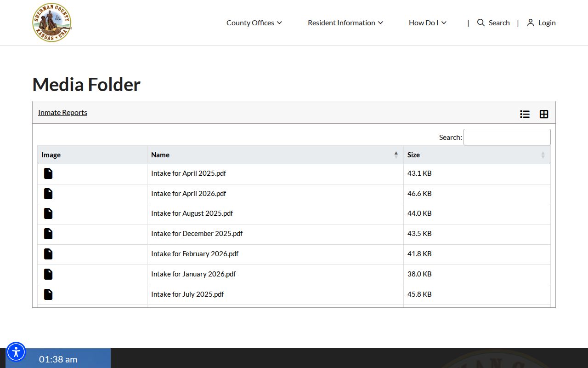Expand the County Offices menu
588x368 pixels.
click(x=254, y=23)
